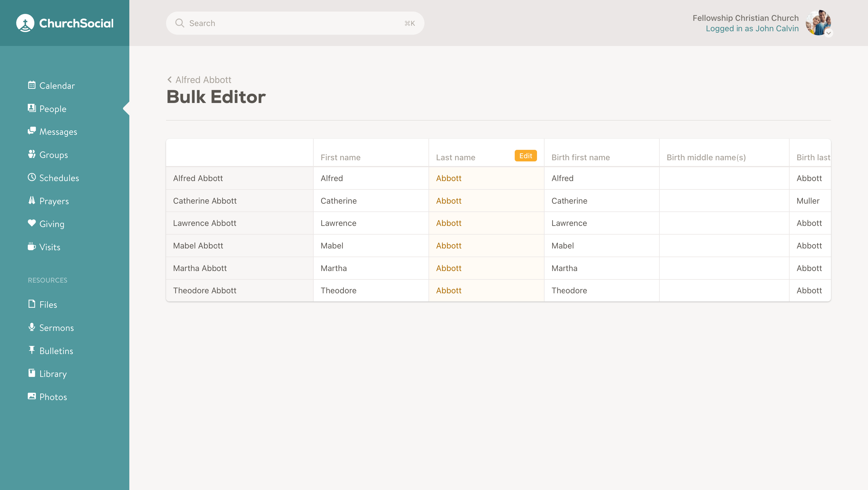868x490 pixels.
Task: Click Logged in as John Calvin
Action: pos(752,29)
